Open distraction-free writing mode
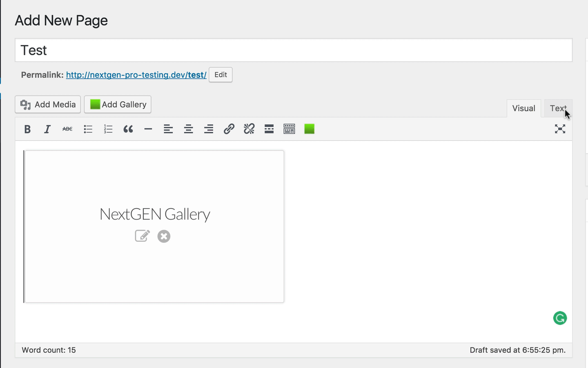 [x=560, y=129]
